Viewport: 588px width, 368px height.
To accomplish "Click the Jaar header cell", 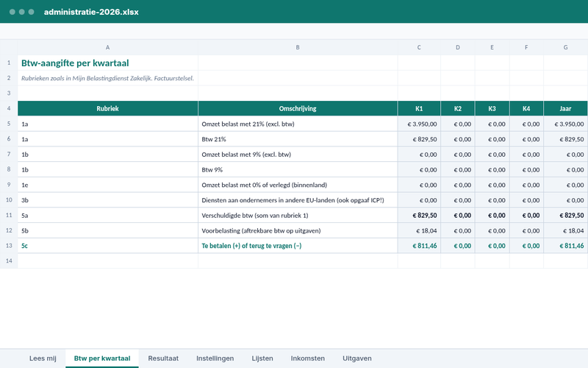I will pos(565,108).
